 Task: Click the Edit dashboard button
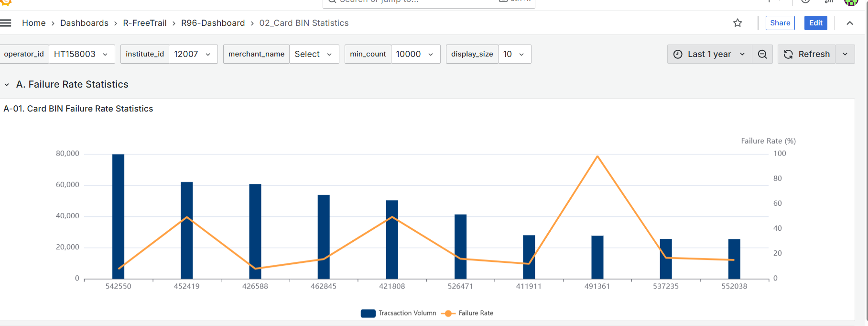(x=815, y=23)
